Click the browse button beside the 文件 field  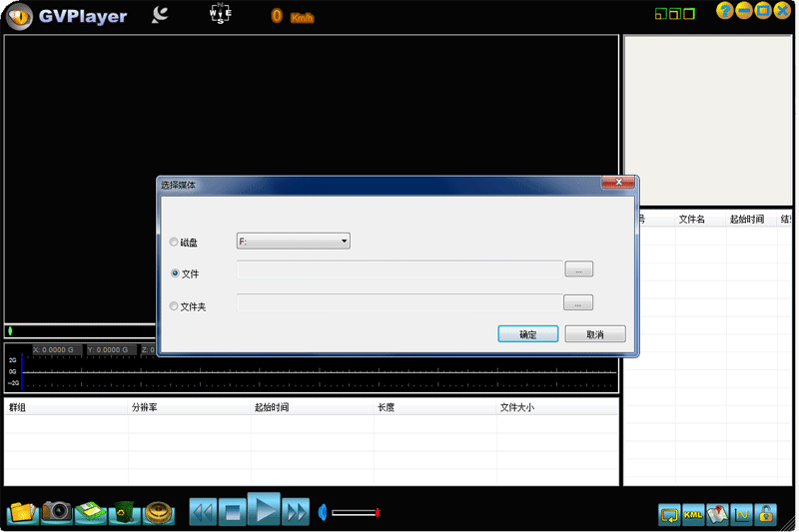[x=578, y=268]
